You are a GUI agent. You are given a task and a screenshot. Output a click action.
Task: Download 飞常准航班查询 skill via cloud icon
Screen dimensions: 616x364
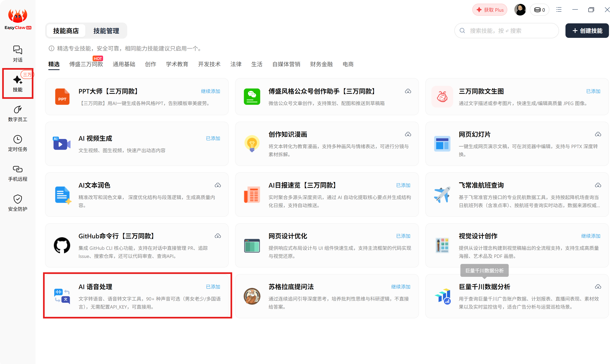coord(598,185)
